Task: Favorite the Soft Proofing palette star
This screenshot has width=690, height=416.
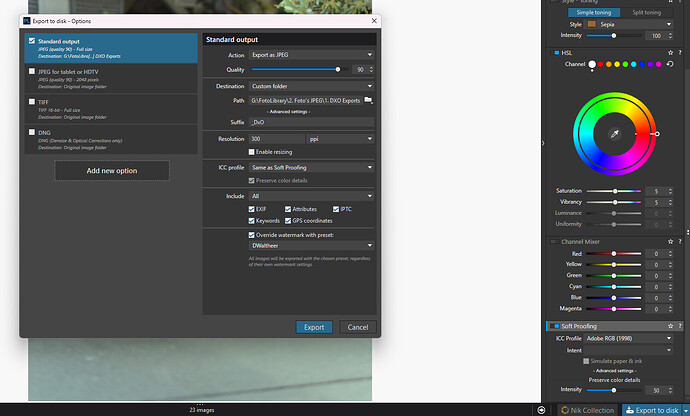Action: [671, 326]
